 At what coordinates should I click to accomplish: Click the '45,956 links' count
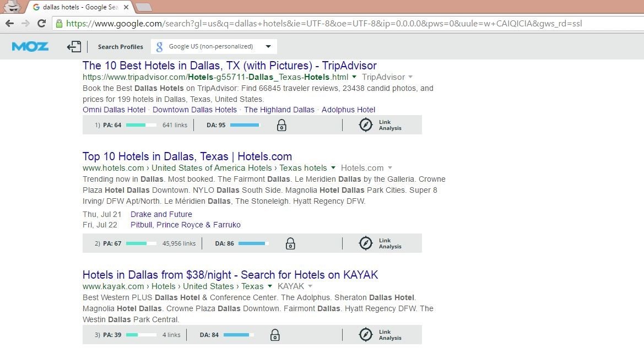point(178,243)
